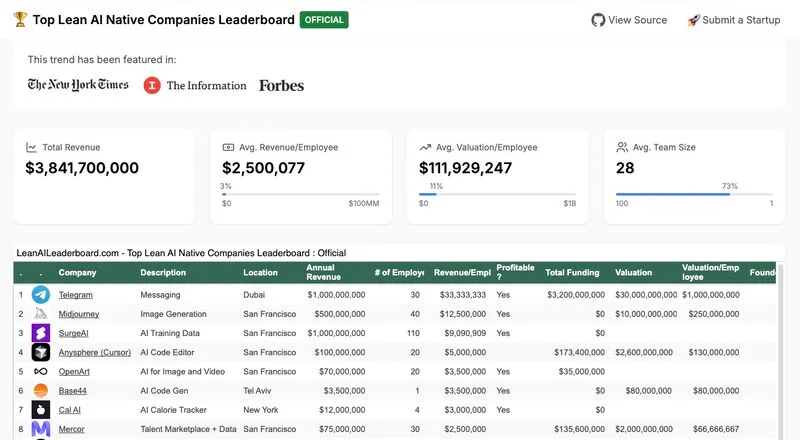Click the rocket icon beside Submit a Startup
800x440 pixels.
pos(693,20)
